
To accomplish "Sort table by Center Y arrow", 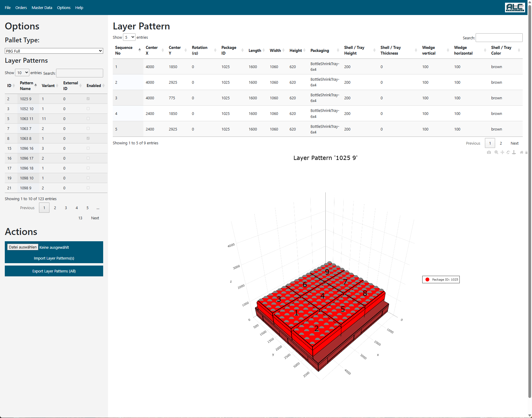I will pos(186,50).
